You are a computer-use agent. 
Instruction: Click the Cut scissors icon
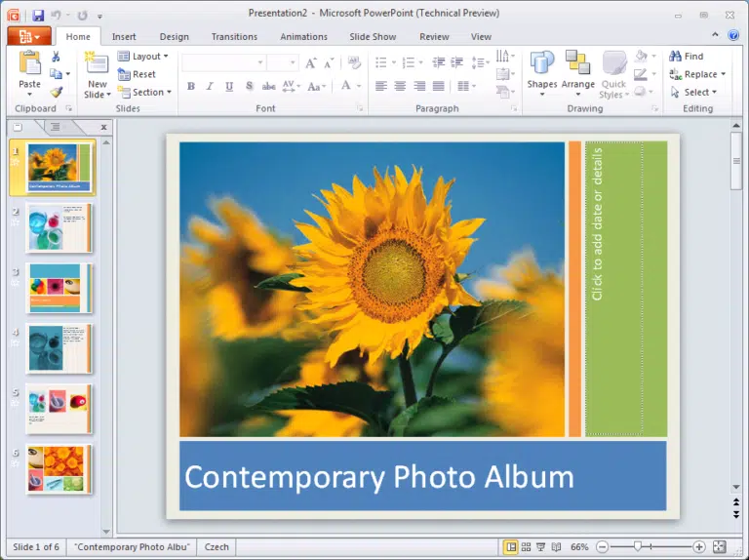click(x=56, y=57)
